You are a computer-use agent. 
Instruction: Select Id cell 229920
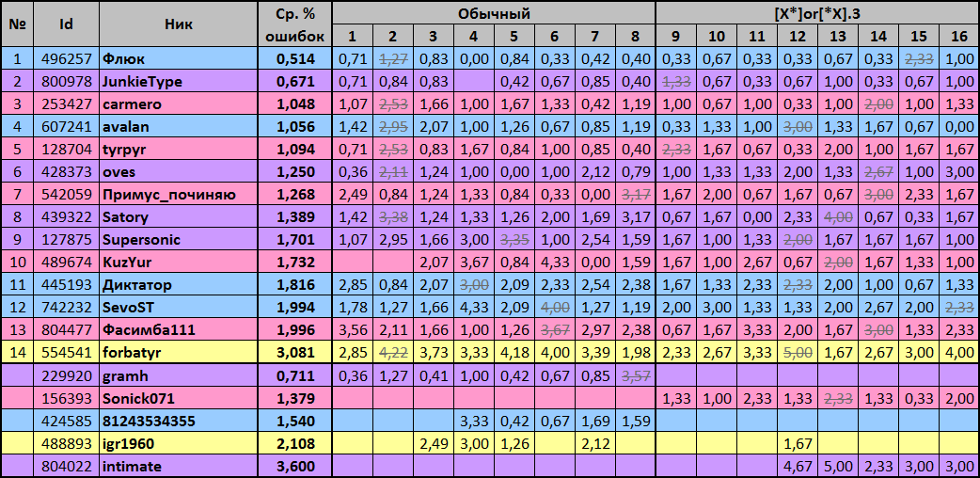tap(66, 375)
